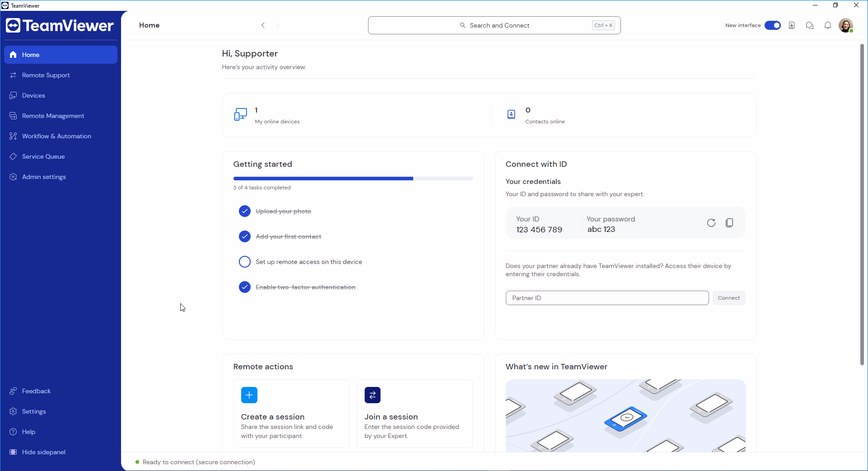Refresh the password with the reload icon

click(x=711, y=222)
